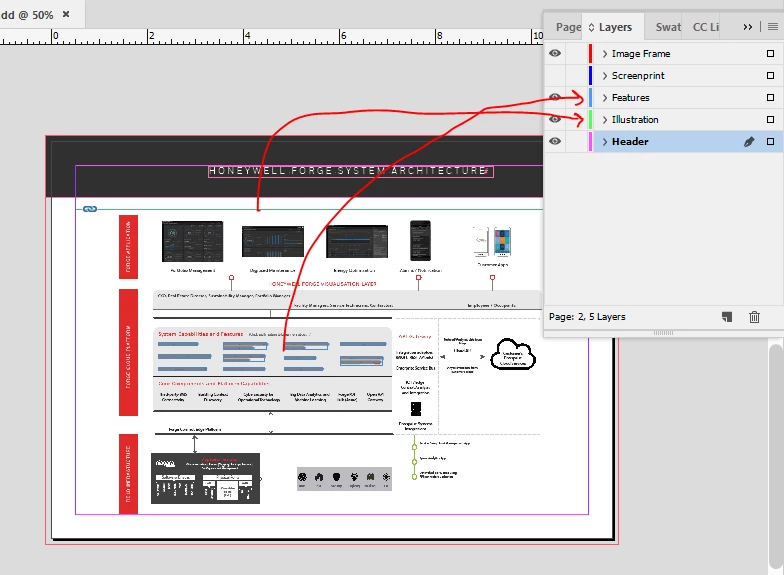784x575 pixels.
Task: Select Honeywell Forge System Architecture title frame
Action: pyautogui.click(x=350, y=171)
